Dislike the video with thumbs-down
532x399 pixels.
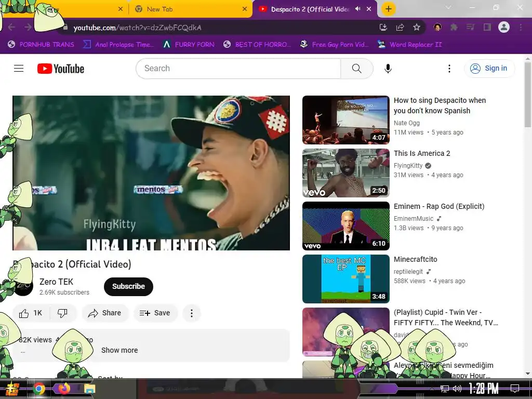(62, 313)
